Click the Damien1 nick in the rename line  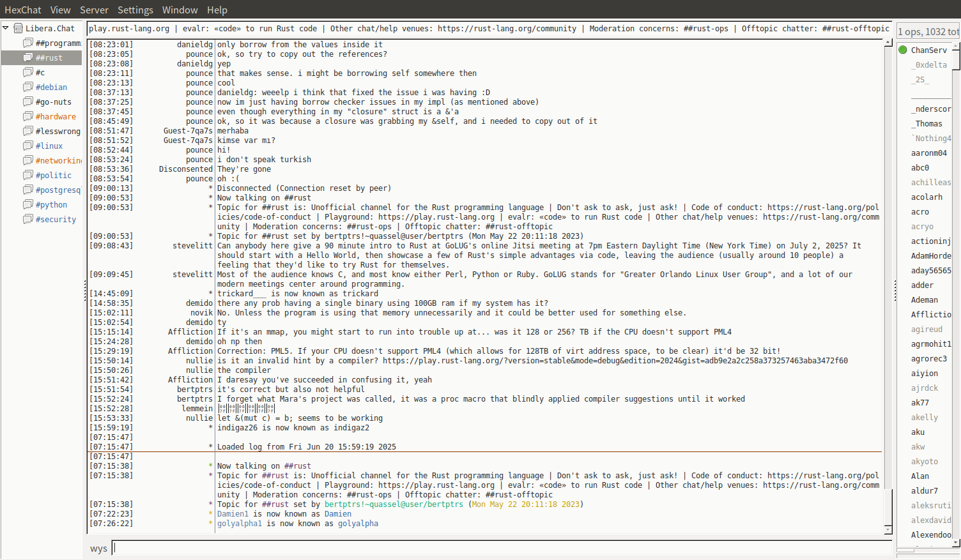pyautogui.click(x=233, y=514)
